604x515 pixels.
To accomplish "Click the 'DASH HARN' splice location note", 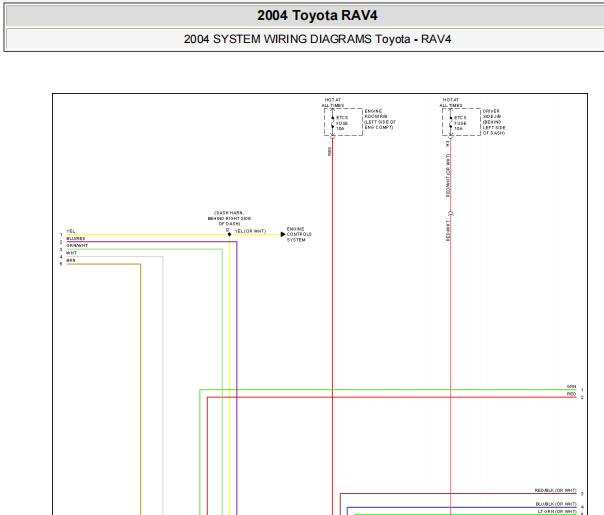I will 229,218.
